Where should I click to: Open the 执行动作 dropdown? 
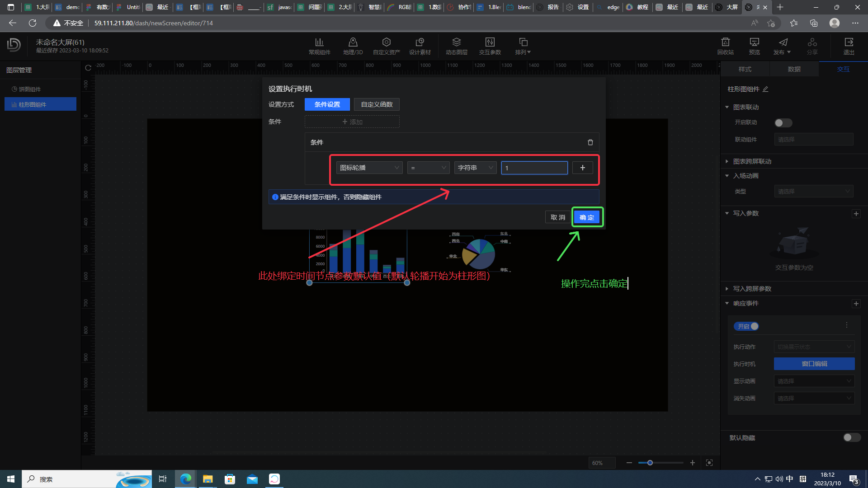point(814,347)
